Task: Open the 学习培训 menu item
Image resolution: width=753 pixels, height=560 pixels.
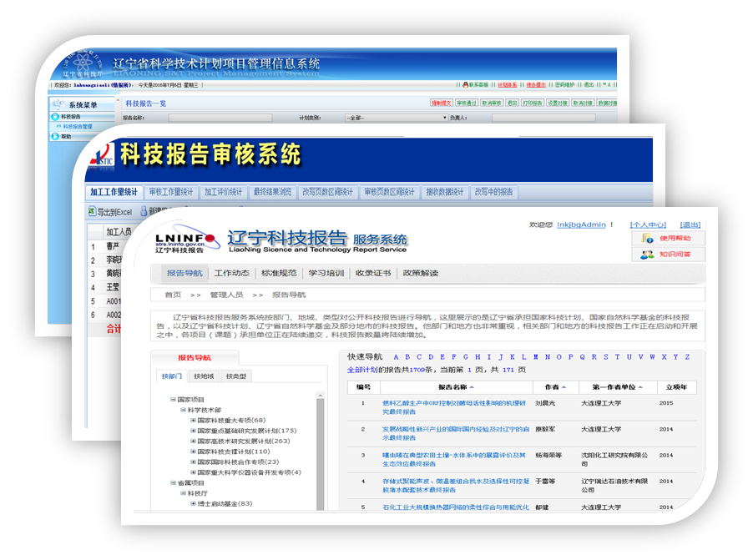Action: [x=326, y=273]
